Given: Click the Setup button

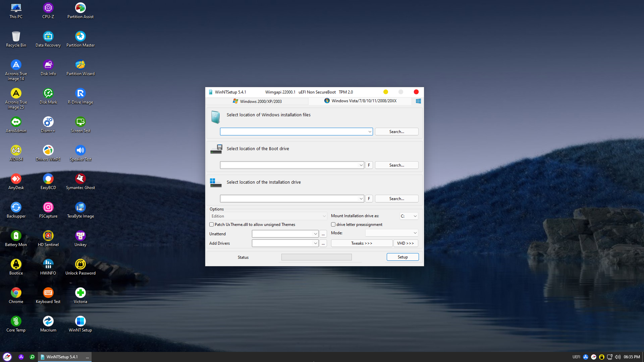Looking at the screenshot, I should [x=402, y=257].
